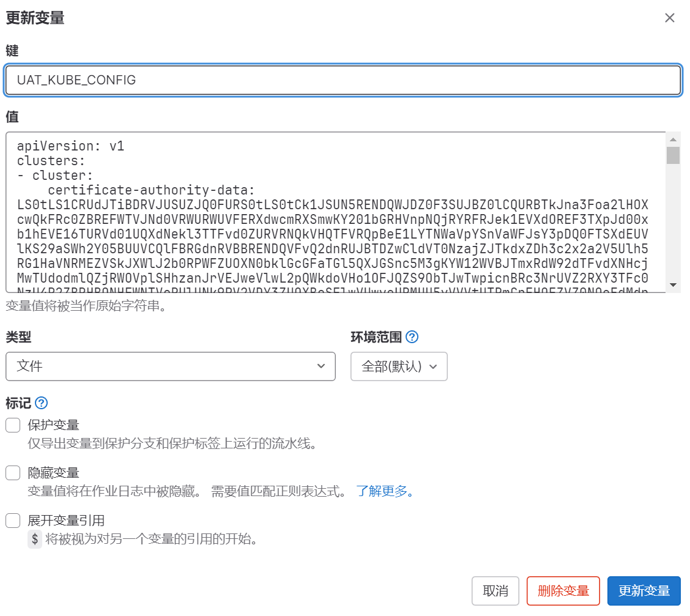This screenshot has width=690, height=616.
Task: Click the 取消 button
Action: [495, 591]
